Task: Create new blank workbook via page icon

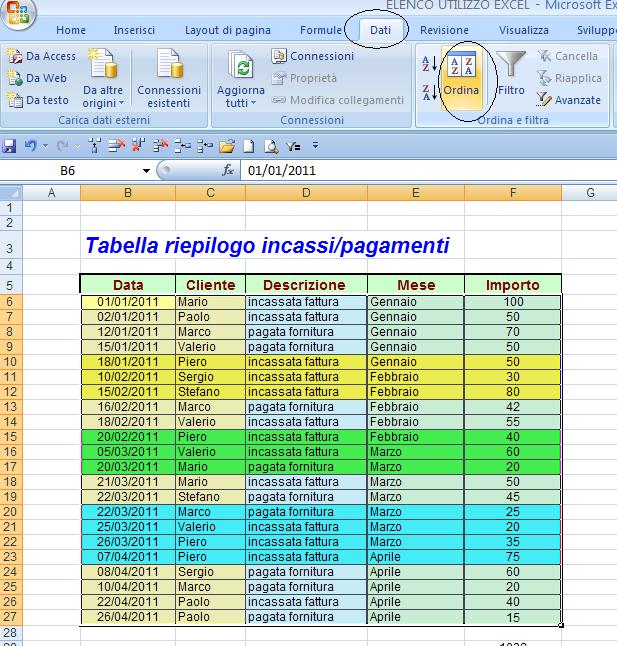Action: (249, 146)
